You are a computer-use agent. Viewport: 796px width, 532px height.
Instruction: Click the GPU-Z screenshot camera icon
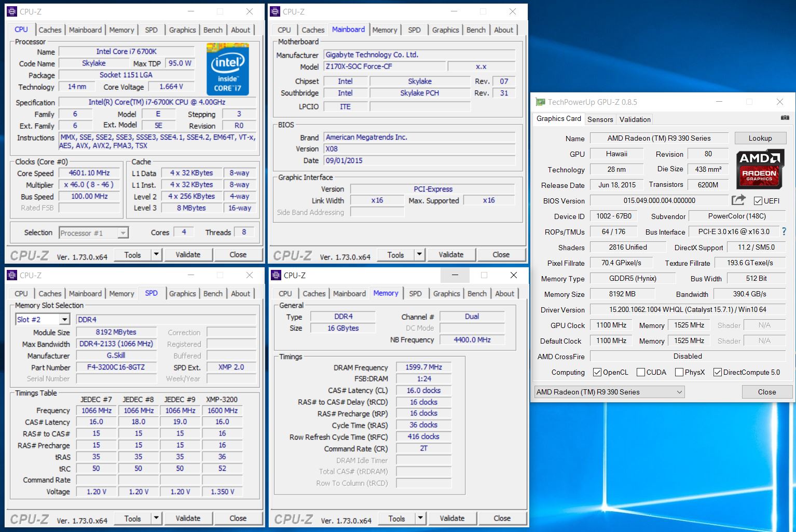coord(785,118)
